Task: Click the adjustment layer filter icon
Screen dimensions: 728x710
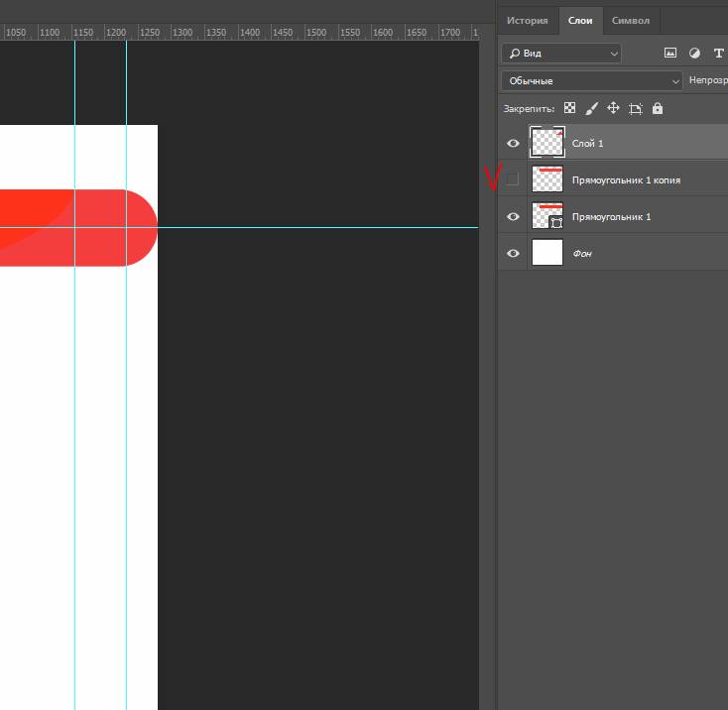Action: 694,53
